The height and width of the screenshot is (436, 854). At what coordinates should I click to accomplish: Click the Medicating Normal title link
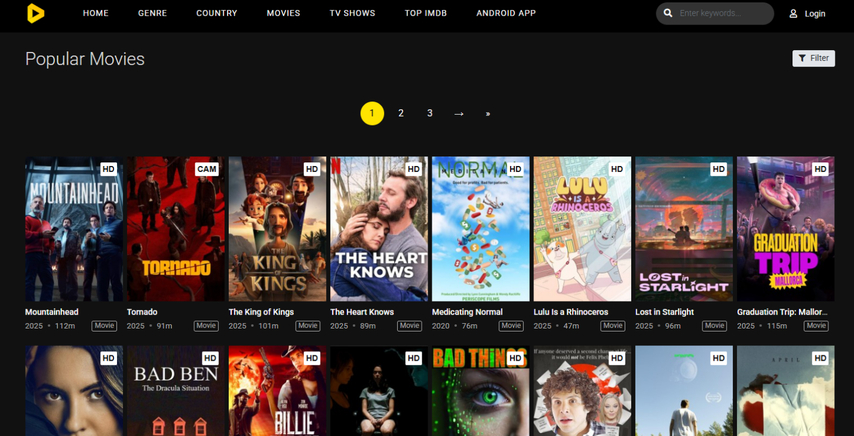(x=467, y=312)
